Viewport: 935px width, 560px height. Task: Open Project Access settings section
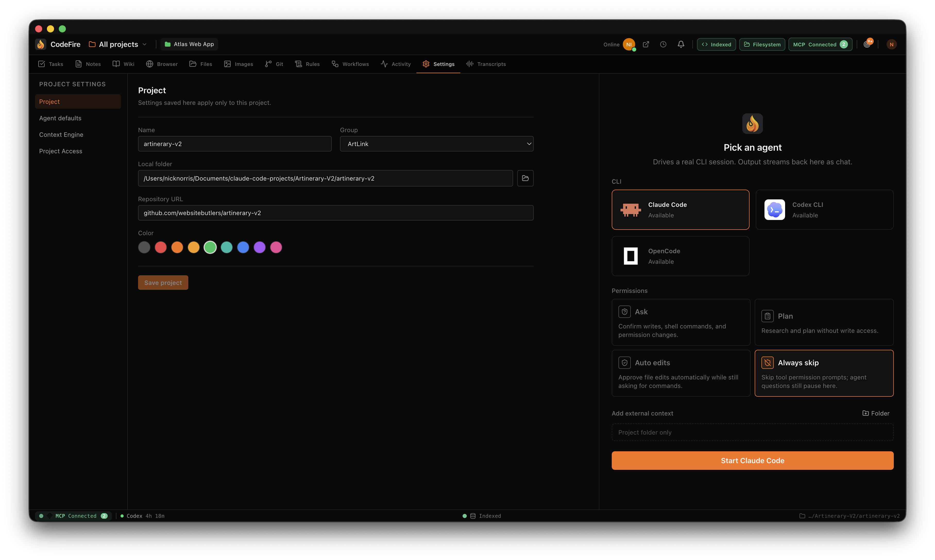(x=78, y=151)
